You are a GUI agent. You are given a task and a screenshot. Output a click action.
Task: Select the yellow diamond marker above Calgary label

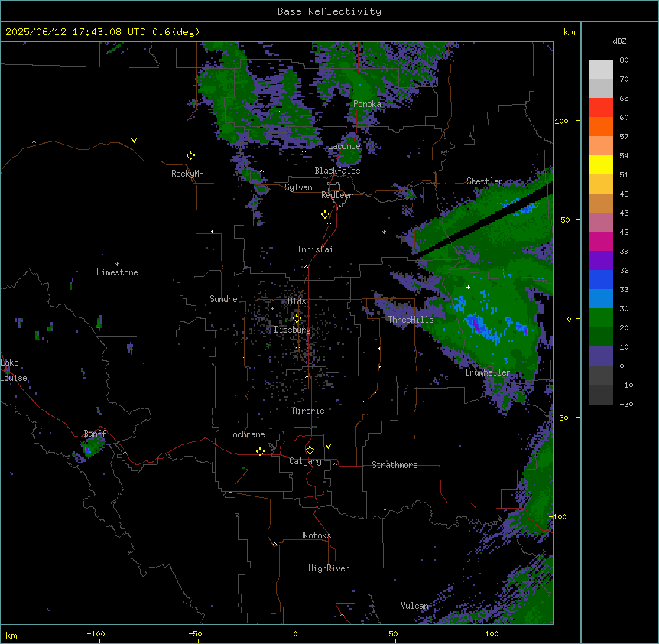[310, 450]
